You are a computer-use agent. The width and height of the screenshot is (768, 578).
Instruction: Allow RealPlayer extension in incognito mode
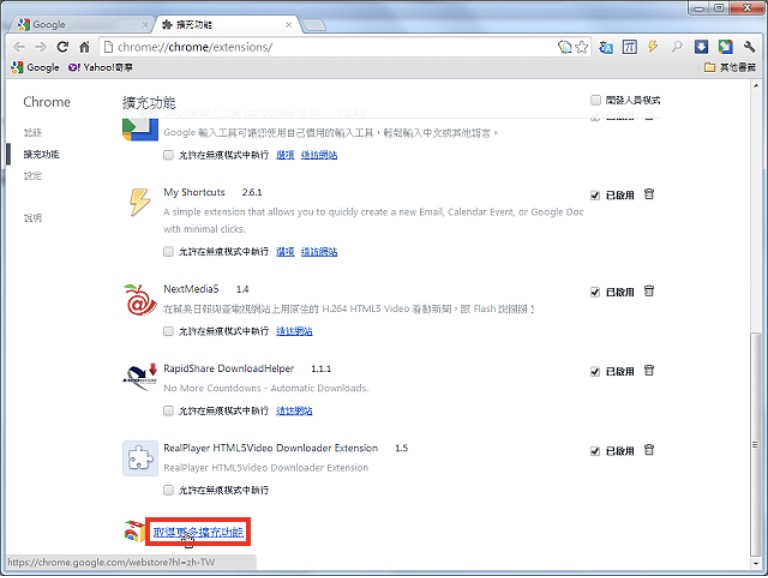click(168, 490)
